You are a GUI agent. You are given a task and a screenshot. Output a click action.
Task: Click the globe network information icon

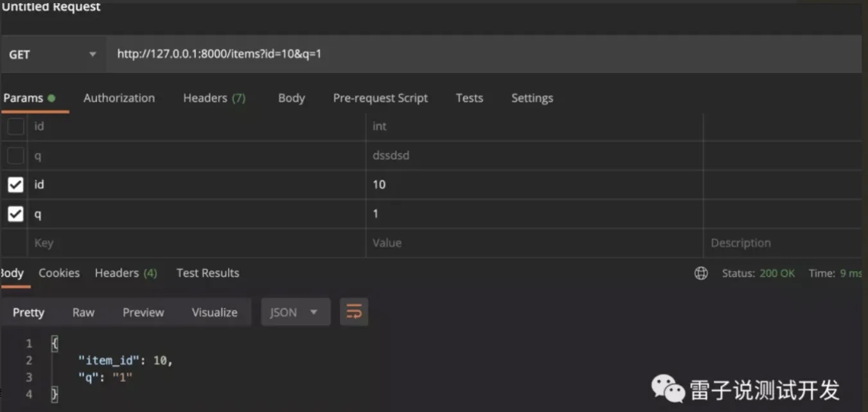point(701,273)
